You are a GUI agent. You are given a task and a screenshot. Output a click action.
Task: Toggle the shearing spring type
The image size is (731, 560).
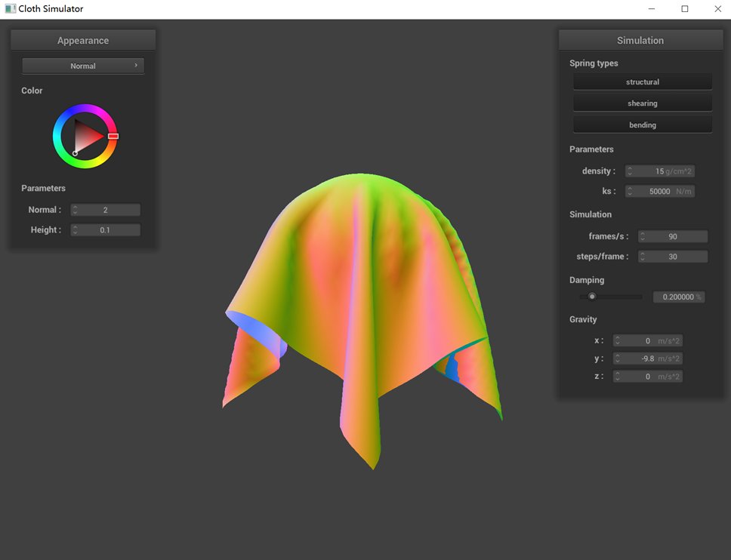pyautogui.click(x=642, y=103)
